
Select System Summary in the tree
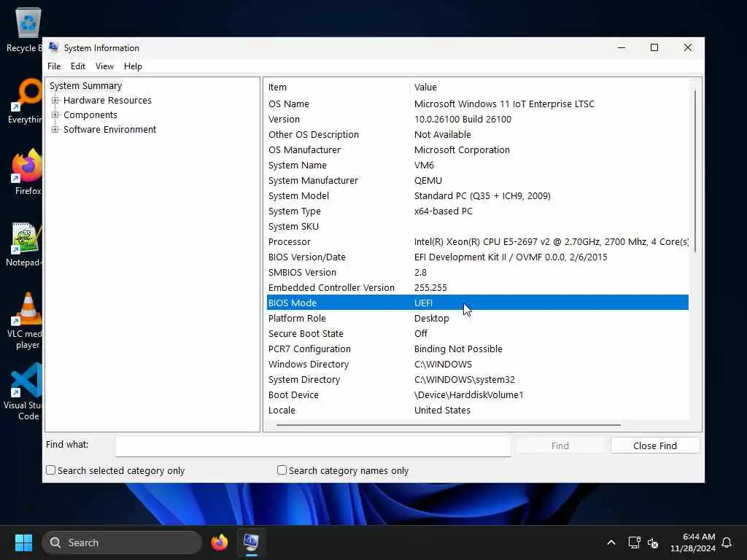point(86,86)
